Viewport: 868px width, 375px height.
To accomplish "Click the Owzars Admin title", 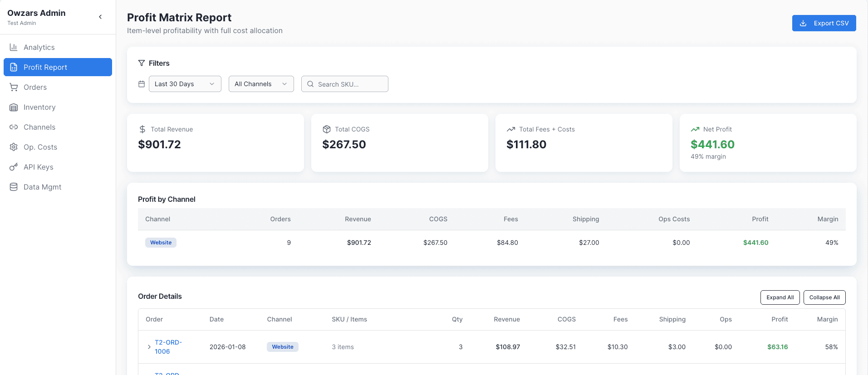I will coord(36,13).
